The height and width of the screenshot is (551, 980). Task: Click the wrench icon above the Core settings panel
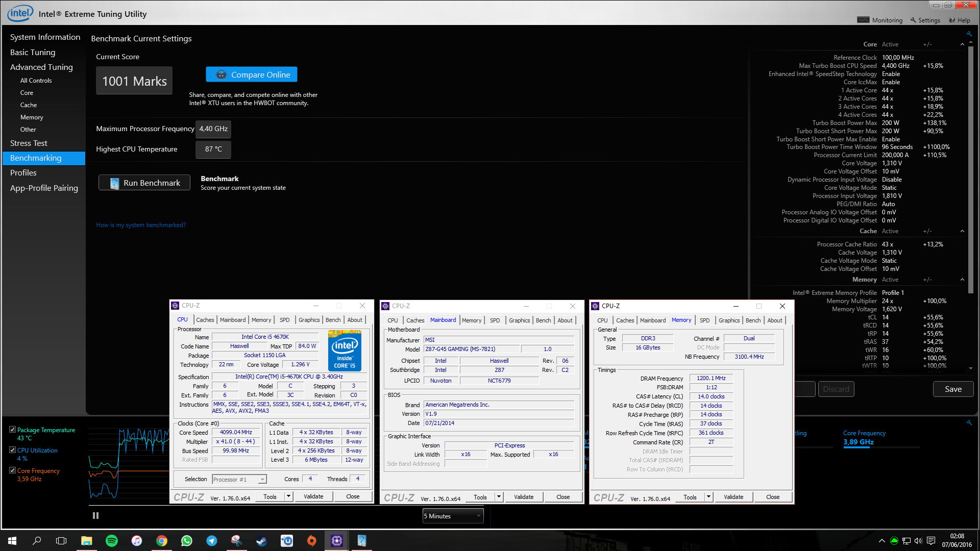tap(969, 34)
